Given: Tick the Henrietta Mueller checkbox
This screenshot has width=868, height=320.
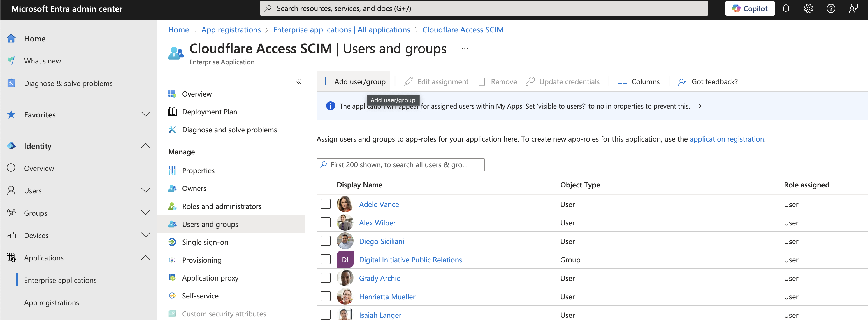Looking at the screenshot, I should point(325,297).
